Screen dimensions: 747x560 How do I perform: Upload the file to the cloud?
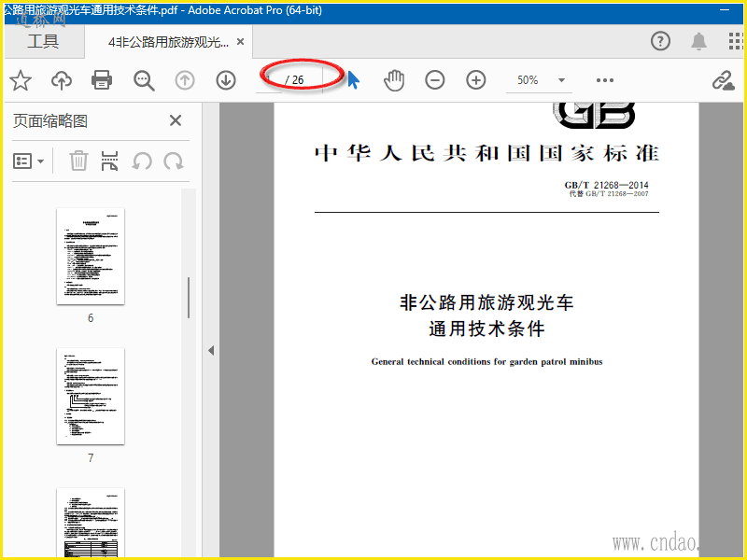62,80
